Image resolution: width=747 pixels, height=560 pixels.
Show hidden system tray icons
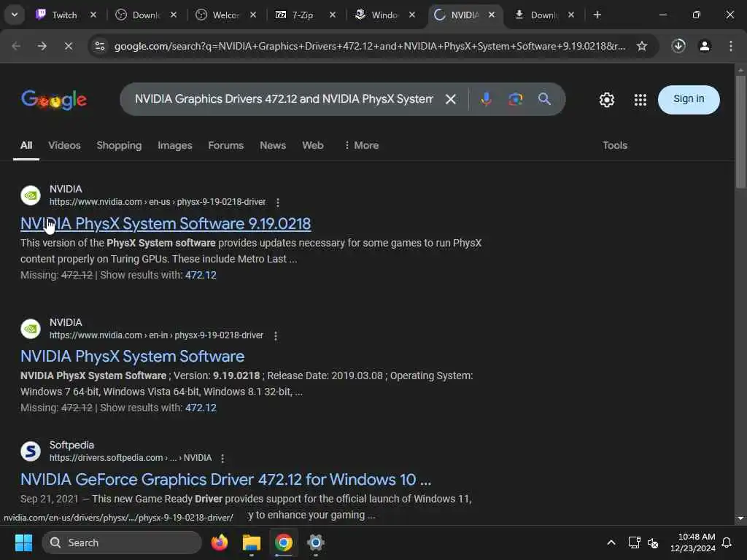click(x=611, y=542)
